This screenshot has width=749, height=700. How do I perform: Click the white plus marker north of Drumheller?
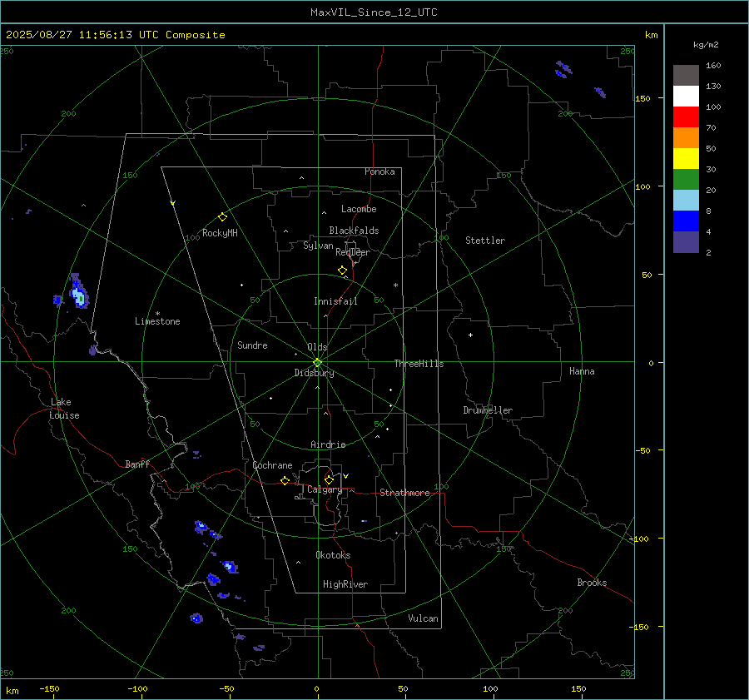tap(470, 335)
